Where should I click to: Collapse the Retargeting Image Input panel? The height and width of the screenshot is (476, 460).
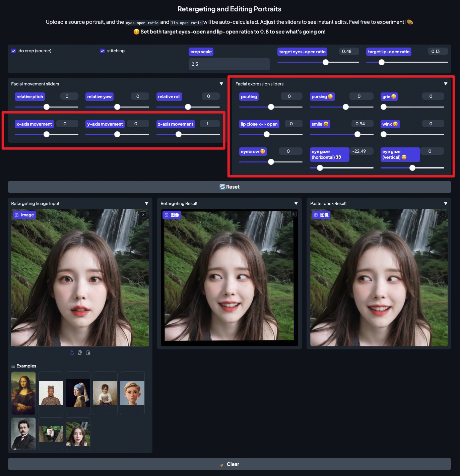click(x=146, y=203)
